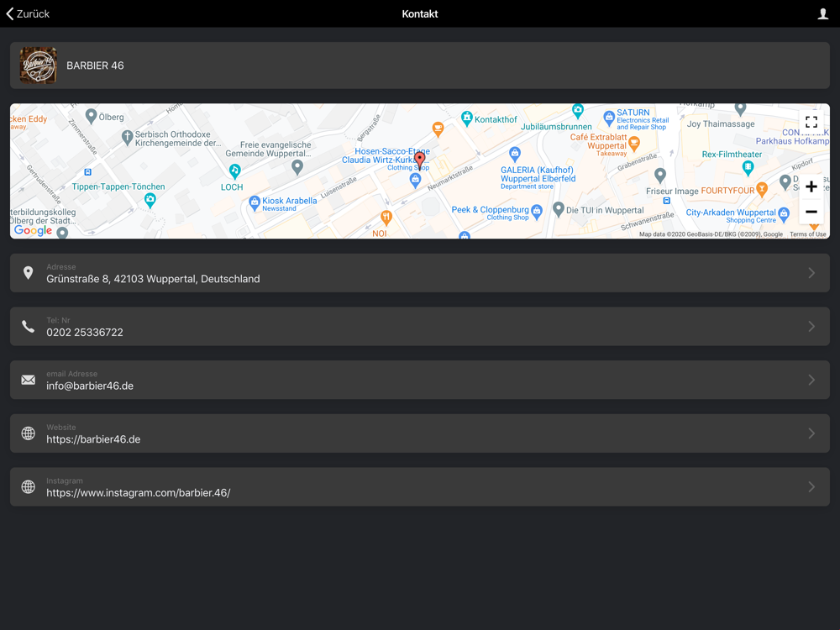Viewport: 840px width, 630px height.
Task: Go back with the Zurück button
Action: click(x=28, y=14)
